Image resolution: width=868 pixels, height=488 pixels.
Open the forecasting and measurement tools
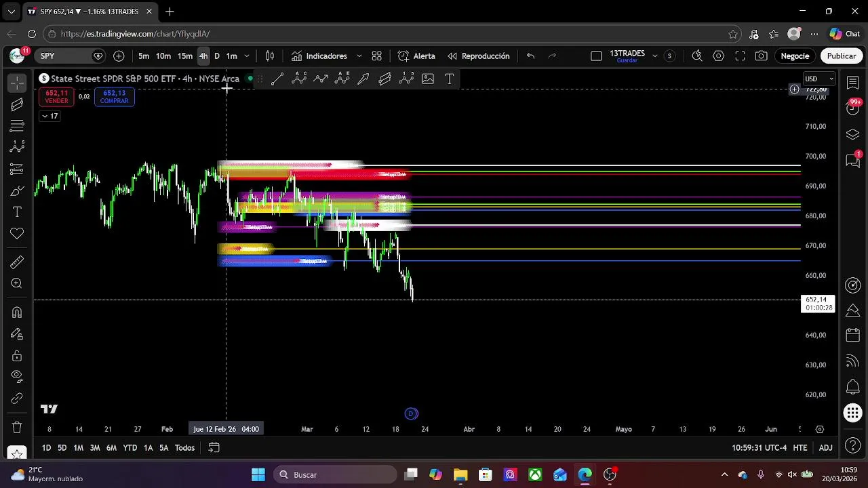click(x=17, y=169)
